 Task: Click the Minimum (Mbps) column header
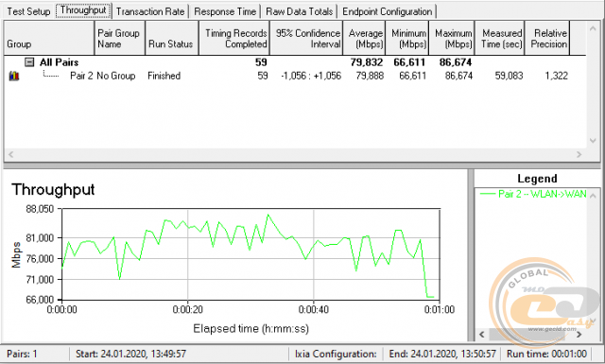407,38
